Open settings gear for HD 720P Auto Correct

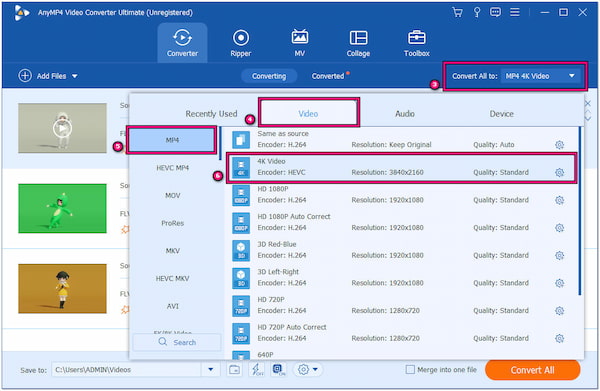tap(559, 338)
